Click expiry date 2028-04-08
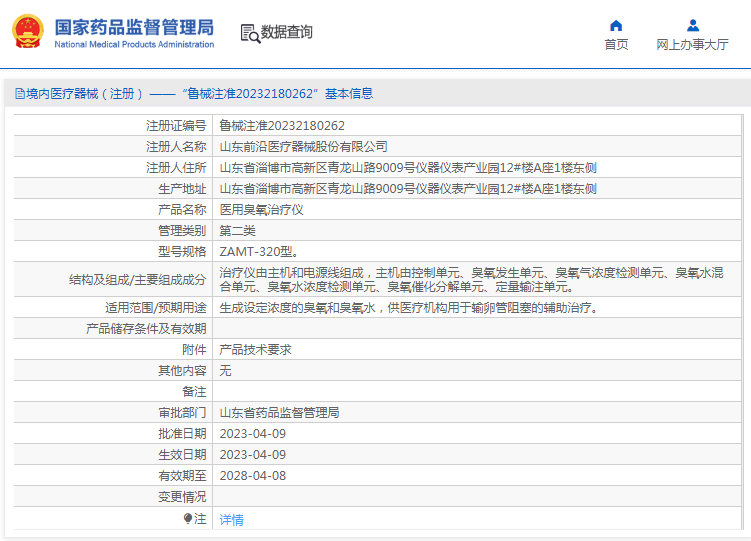Viewport: 751px width, 541px height. coord(252,475)
